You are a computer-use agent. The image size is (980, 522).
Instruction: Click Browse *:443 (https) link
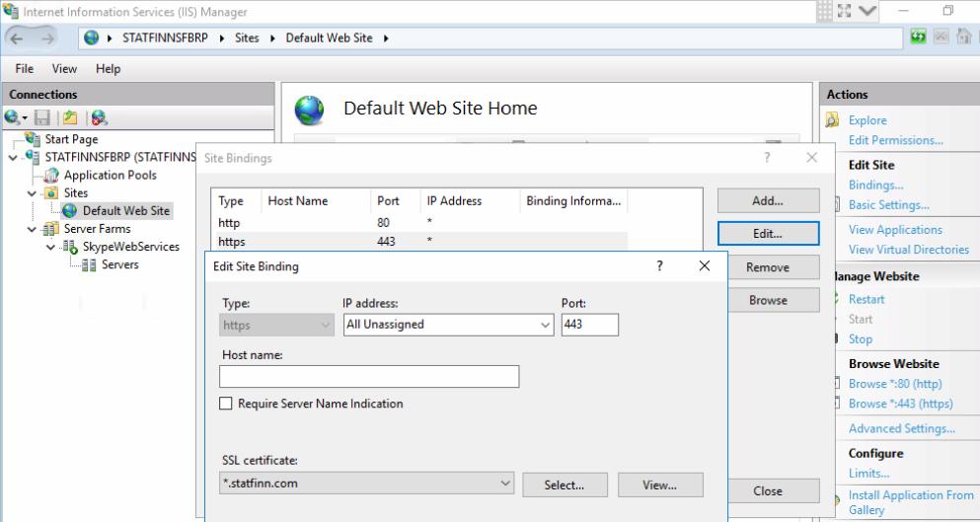[901, 404]
